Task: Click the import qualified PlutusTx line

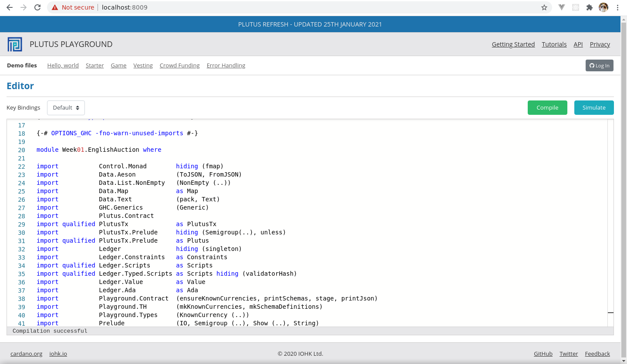Action: [126, 224]
